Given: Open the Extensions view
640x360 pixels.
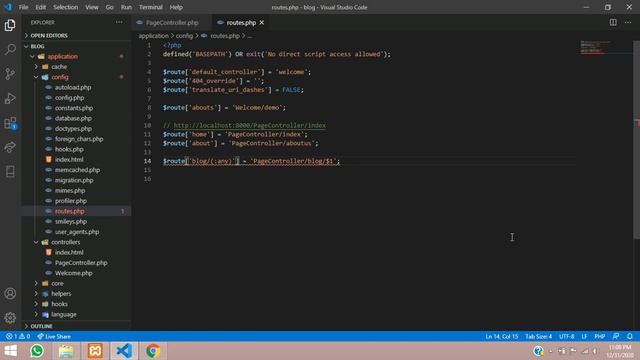Looking at the screenshot, I should tap(10, 123).
